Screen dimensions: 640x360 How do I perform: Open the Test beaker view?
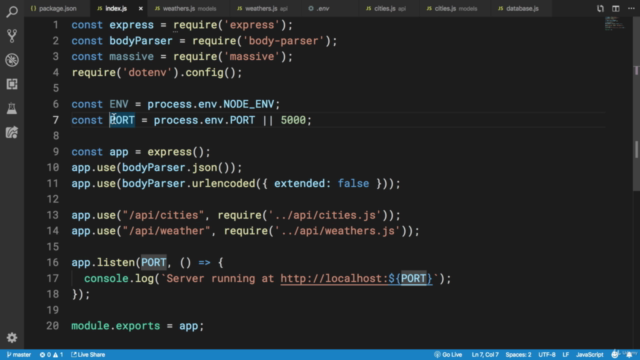click(12, 108)
